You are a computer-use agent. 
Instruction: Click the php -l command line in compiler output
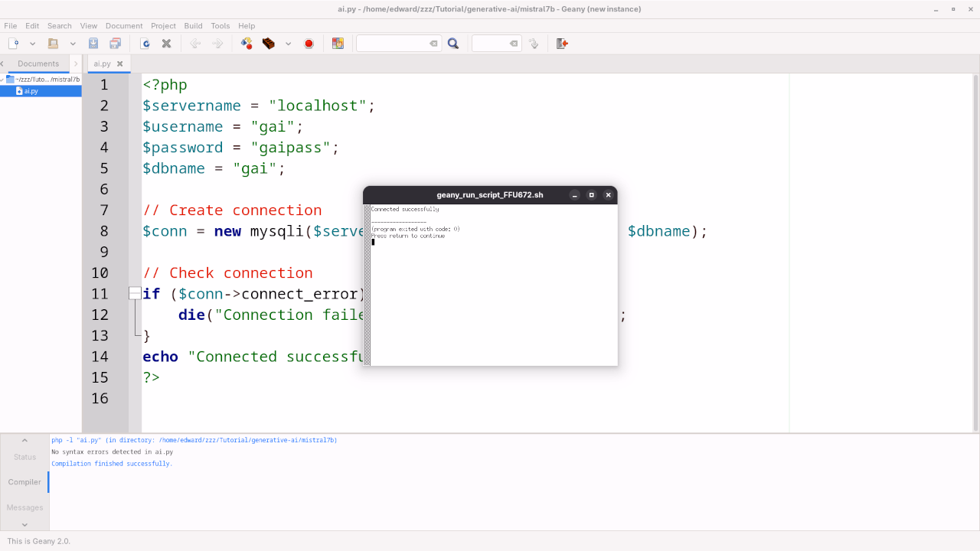194,440
